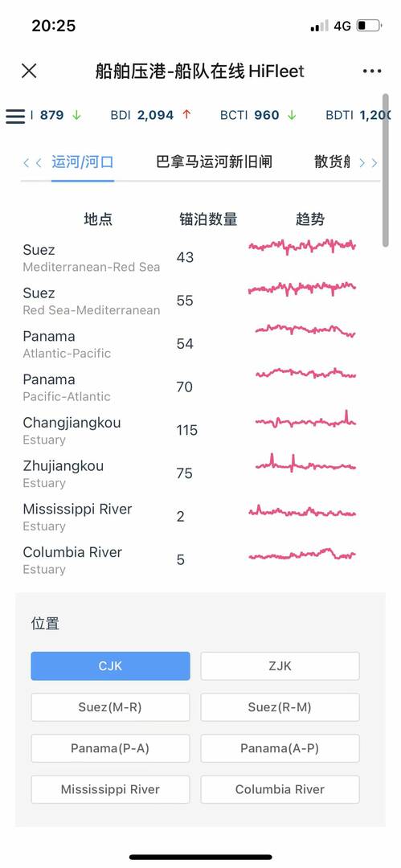
Task: Pick the Mississippi River location button
Action: (x=110, y=789)
